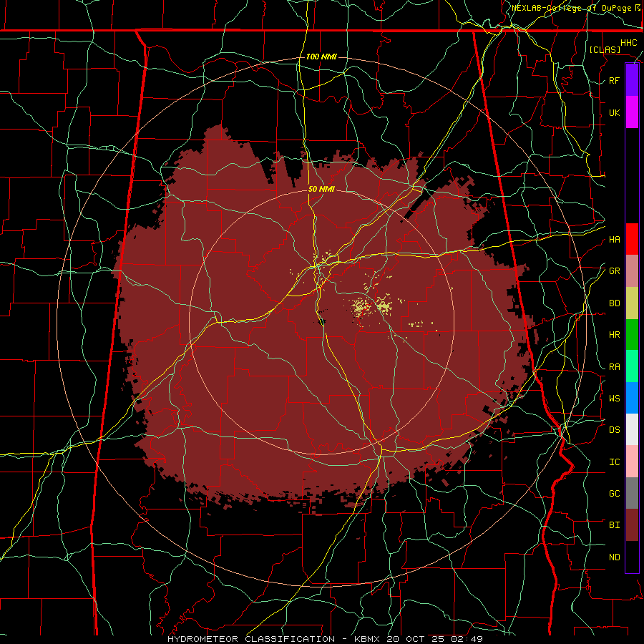This screenshot has height=644, width=644.
Task: Click the "RA" legend label
Action: 614,367
